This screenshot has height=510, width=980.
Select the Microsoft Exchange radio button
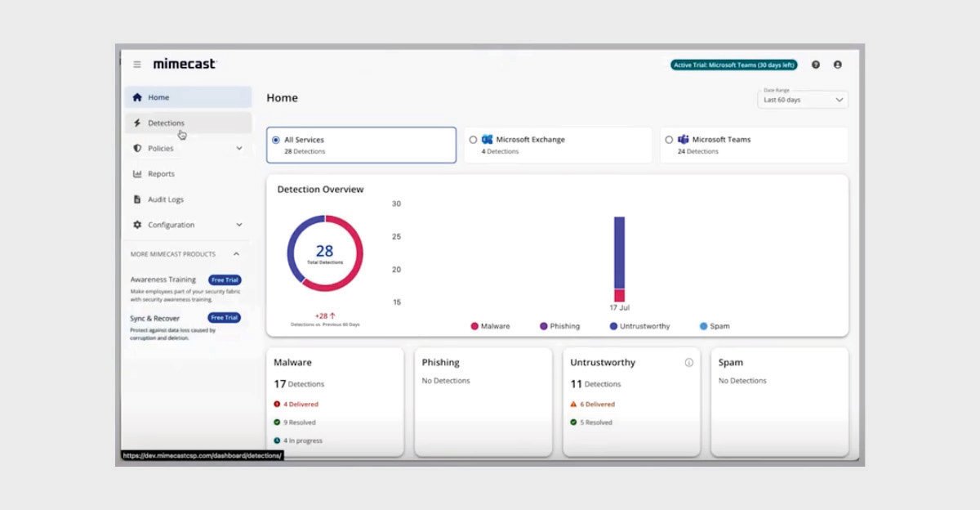click(473, 140)
